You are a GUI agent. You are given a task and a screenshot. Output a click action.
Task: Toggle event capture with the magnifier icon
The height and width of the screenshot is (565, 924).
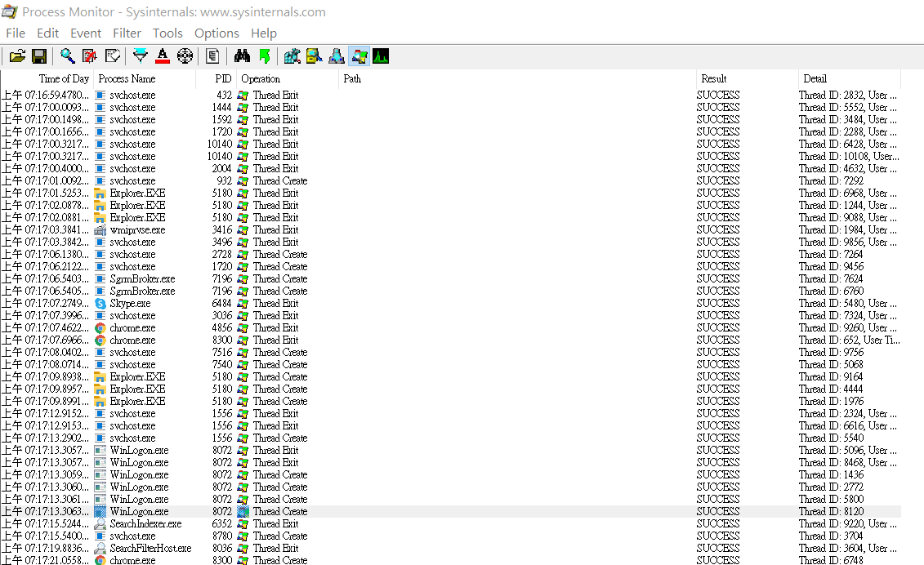(68, 56)
